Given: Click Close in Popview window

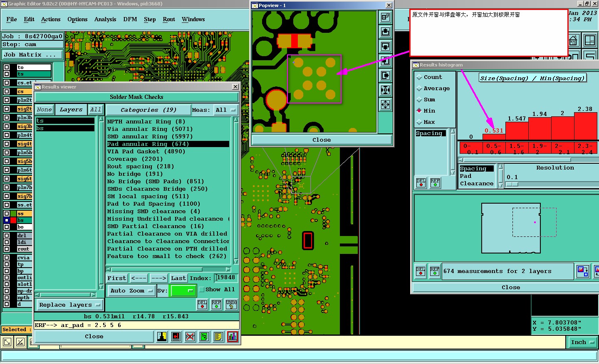Looking at the screenshot, I should pyautogui.click(x=322, y=140).
